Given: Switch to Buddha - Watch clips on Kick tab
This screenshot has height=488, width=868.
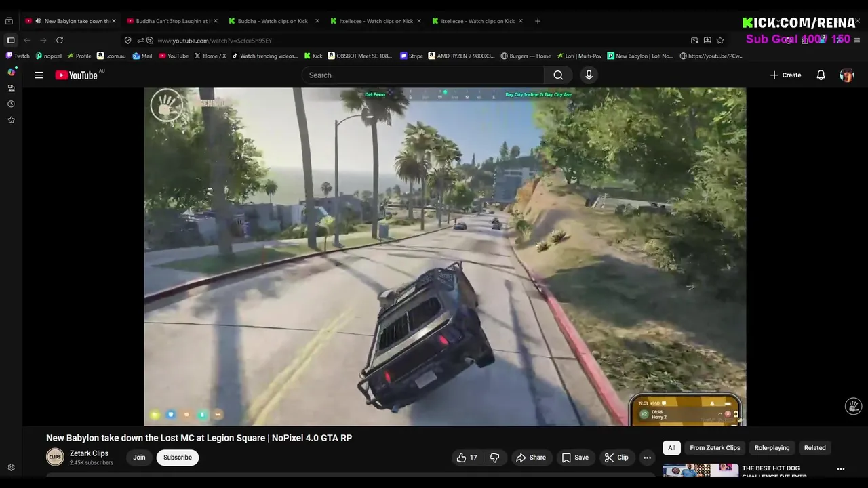Looking at the screenshot, I should click(x=273, y=21).
